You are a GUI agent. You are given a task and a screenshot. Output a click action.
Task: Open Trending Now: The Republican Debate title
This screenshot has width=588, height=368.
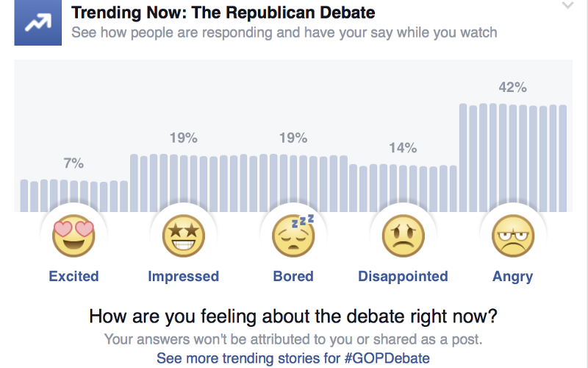[223, 13]
